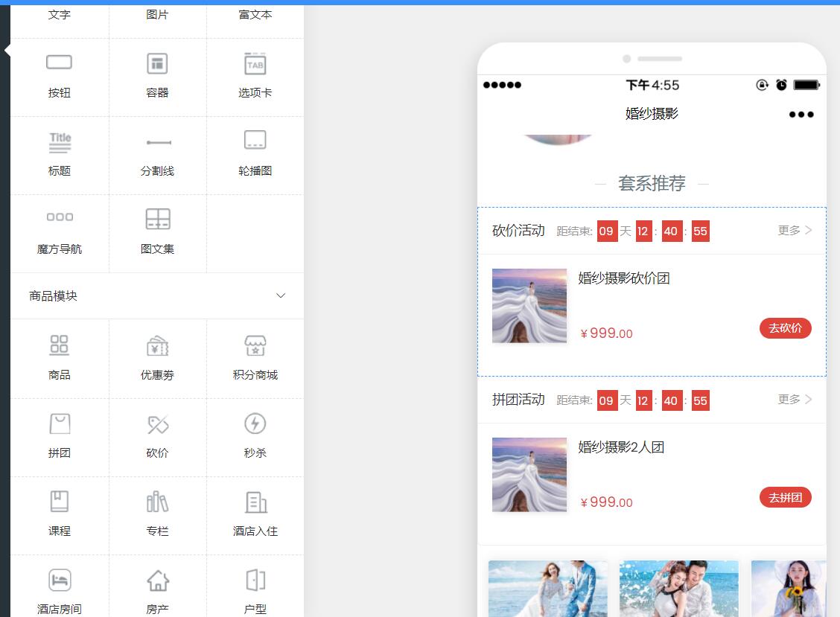
Task: Add the 商品 product module
Action: point(60,358)
